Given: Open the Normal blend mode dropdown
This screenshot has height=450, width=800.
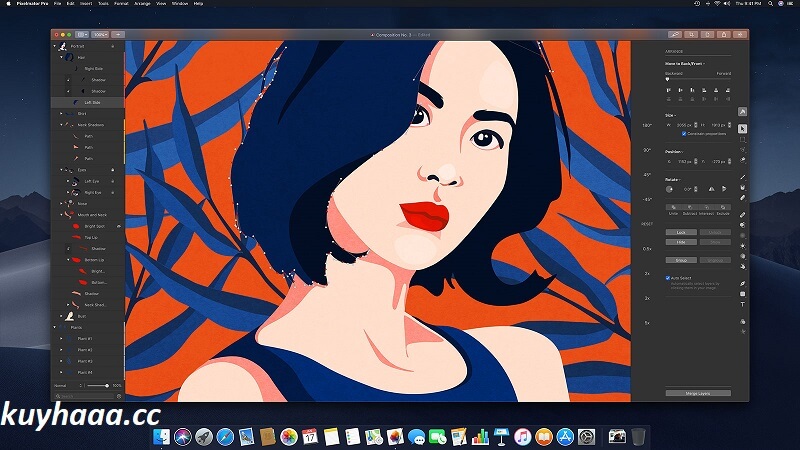Looking at the screenshot, I should pos(68,386).
